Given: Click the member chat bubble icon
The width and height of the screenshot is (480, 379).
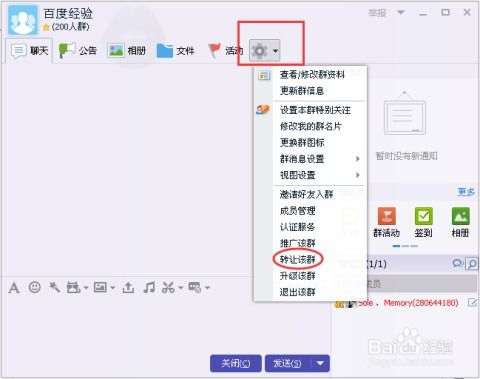Looking at the screenshot, I should (457, 263).
